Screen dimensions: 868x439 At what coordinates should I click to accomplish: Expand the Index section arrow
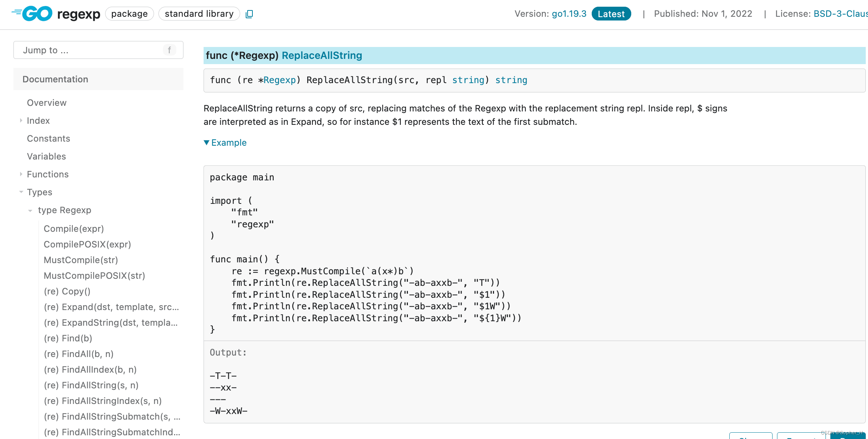pyautogui.click(x=21, y=120)
